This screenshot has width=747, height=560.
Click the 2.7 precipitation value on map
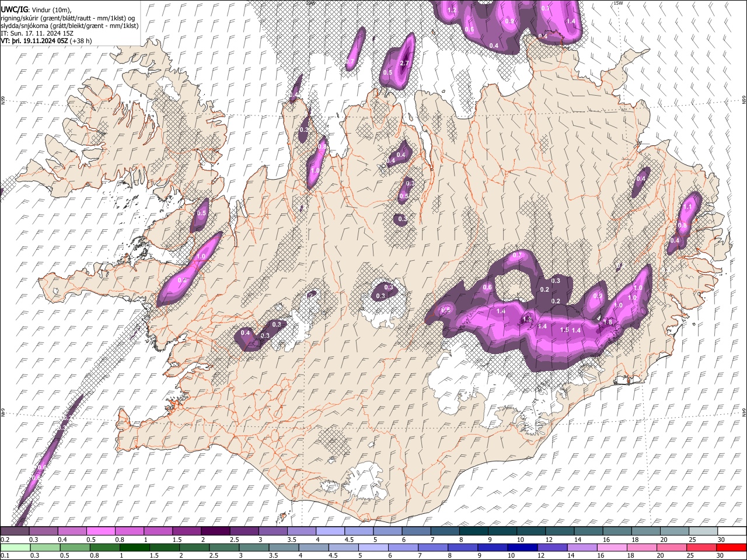(405, 63)
